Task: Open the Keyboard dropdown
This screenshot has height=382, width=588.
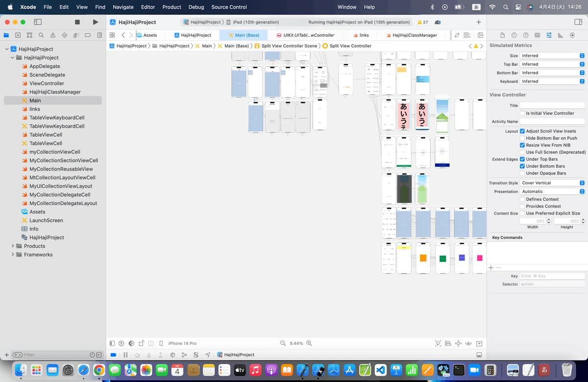Action: coord(552,81)
